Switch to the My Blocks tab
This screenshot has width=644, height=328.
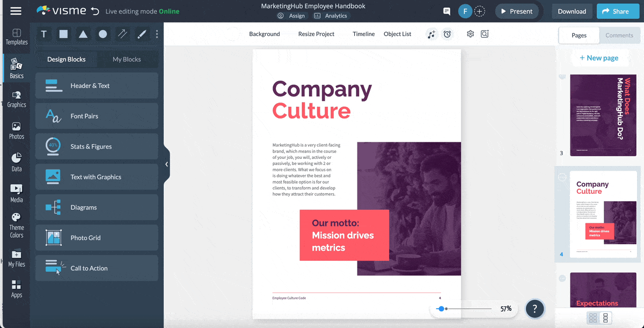pyautogui.click(x=127, y=59)
